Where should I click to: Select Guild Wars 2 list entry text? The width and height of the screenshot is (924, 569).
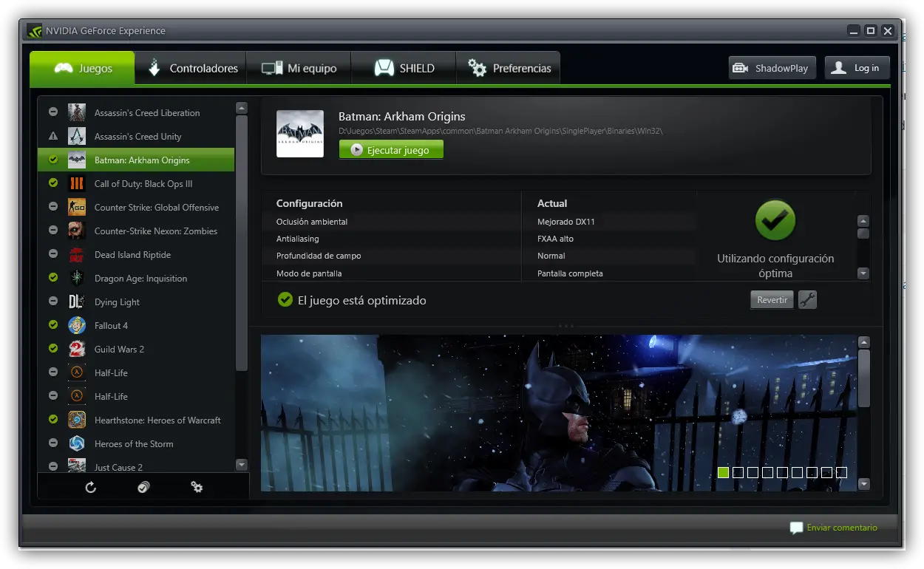point(119,349)
